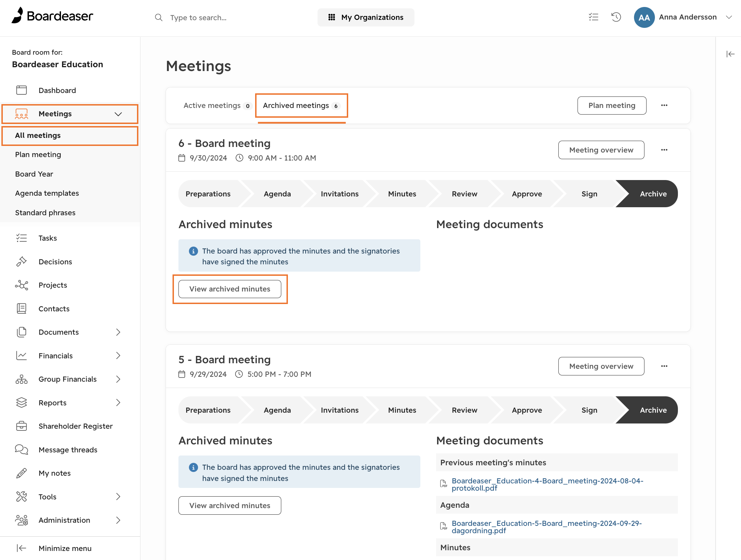Click the Group Financials hierarchy icon

coord(22,379)
